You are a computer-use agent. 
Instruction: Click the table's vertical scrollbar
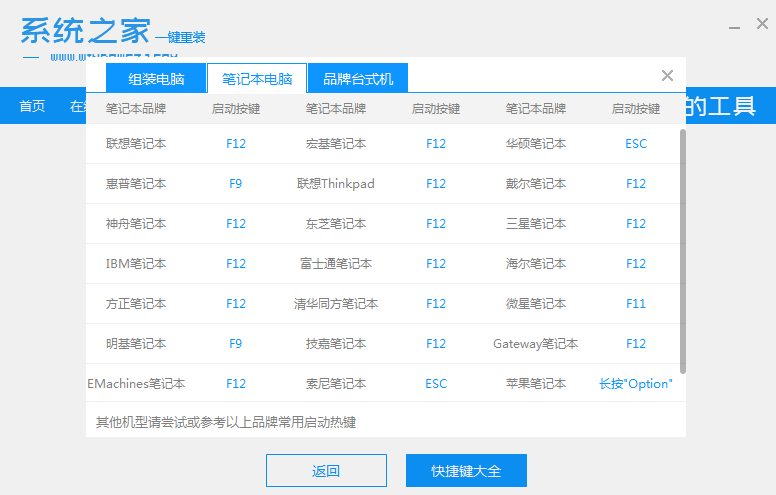coord(683,250)
